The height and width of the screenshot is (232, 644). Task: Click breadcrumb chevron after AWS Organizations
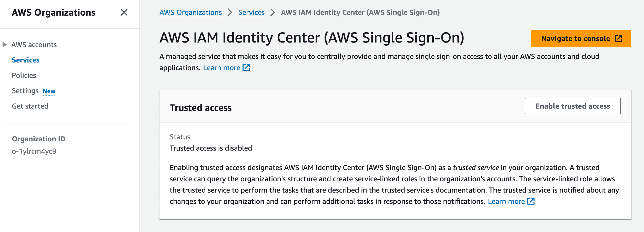[230, 12]
